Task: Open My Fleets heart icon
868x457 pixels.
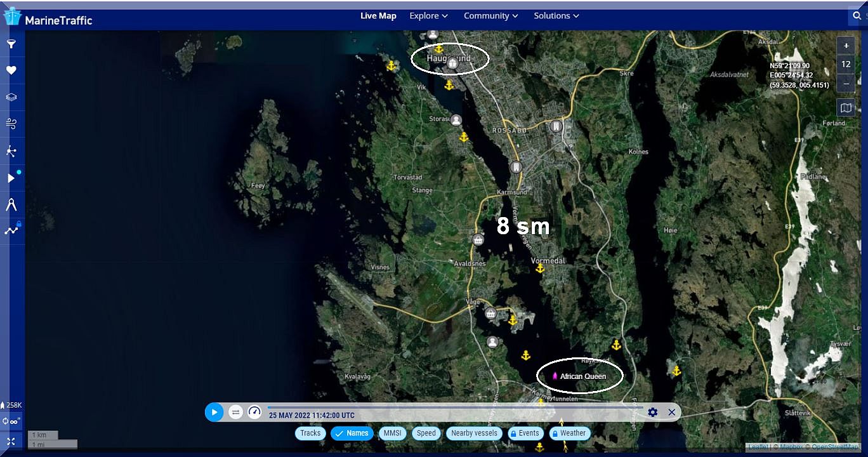Action: [x=11, y=70]
